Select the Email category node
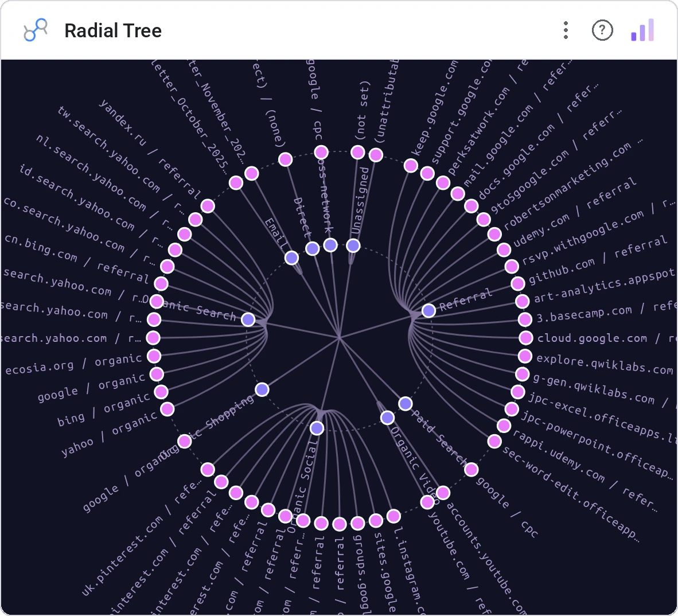 [x=291, y=258]
